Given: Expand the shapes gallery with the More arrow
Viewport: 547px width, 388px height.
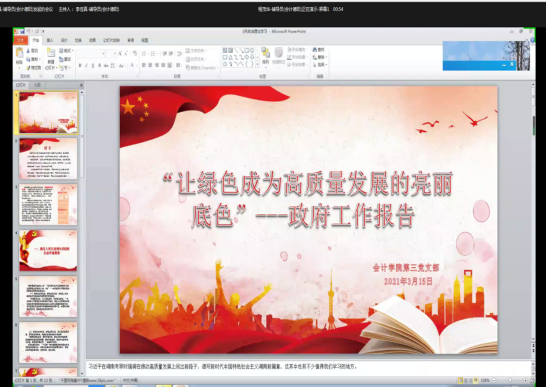Looking at the screenshot, I should point(257,65).
